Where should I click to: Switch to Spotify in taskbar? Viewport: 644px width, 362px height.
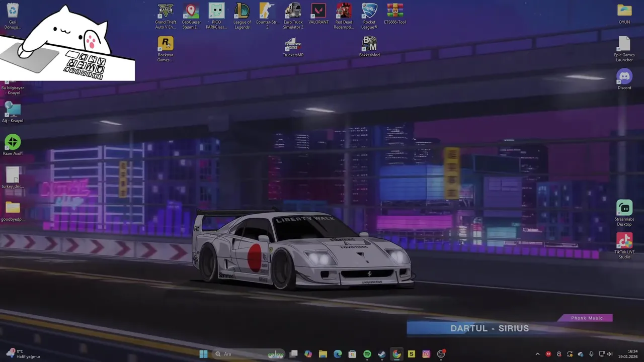[367, 354]
